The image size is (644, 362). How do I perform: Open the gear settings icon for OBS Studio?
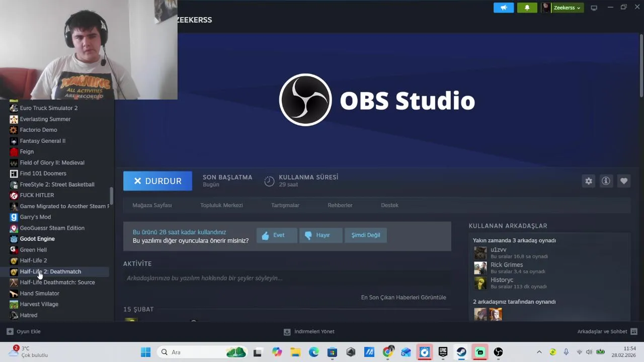tap(589, 181)
